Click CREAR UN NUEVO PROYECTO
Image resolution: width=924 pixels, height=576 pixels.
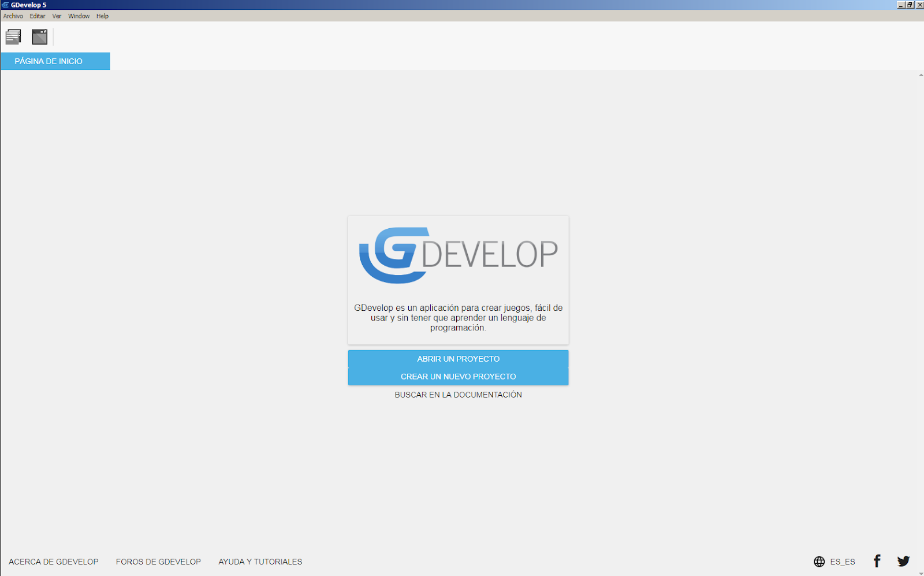point(458,376)
